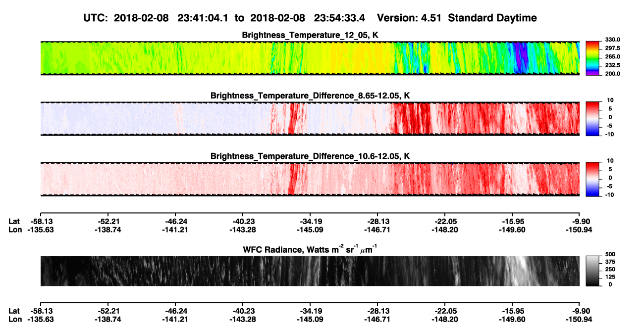Click the '232.5' colorbar tick label
Screen dimensions: 644x330
(x=612, y=65)
